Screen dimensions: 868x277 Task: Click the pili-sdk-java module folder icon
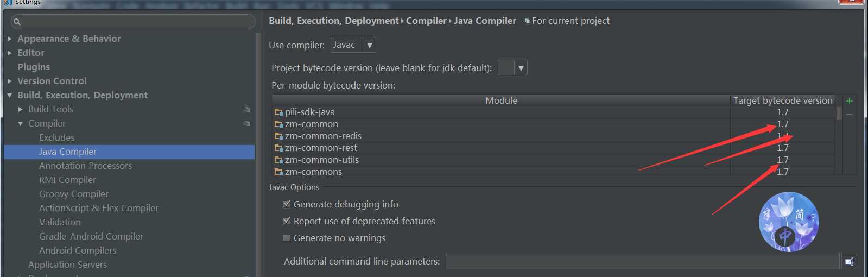coord(278,112)
